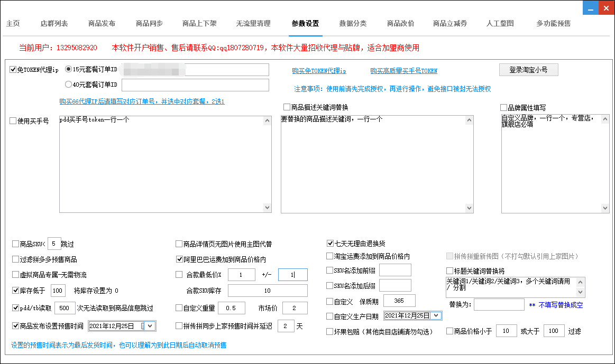Choose the 15元套餐订单ID radio option
The width and height of the screenshot is (615, 364).
point(68,69)
